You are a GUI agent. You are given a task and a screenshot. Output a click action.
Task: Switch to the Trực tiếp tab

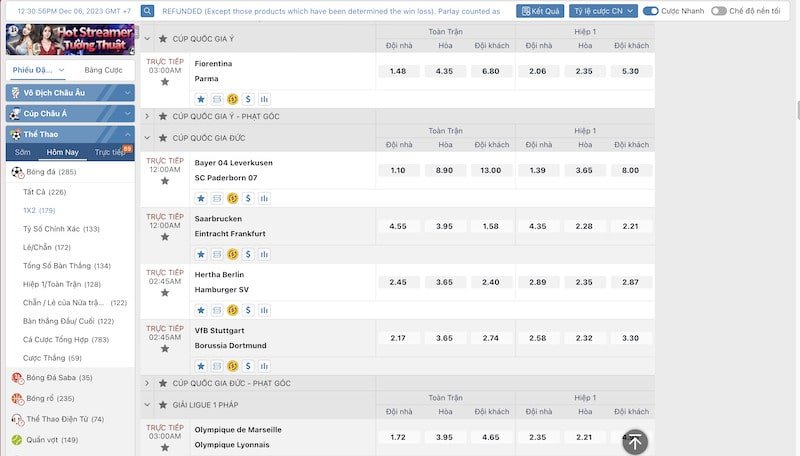pos(110,152)
